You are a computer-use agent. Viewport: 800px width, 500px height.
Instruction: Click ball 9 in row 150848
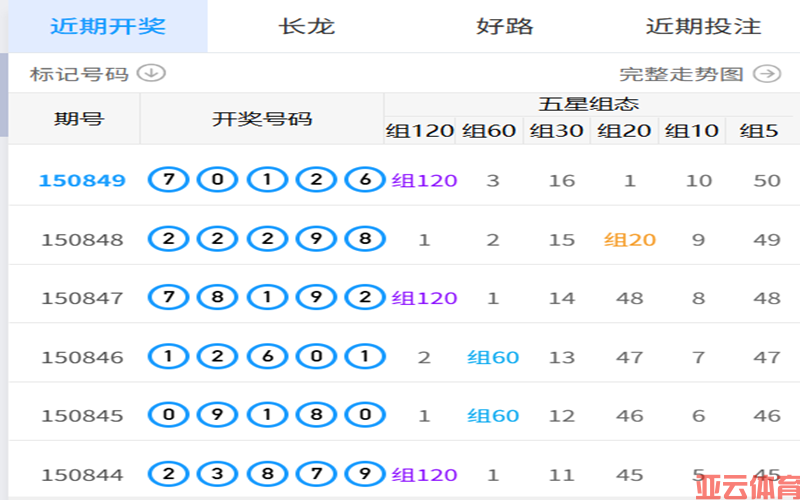316,239
